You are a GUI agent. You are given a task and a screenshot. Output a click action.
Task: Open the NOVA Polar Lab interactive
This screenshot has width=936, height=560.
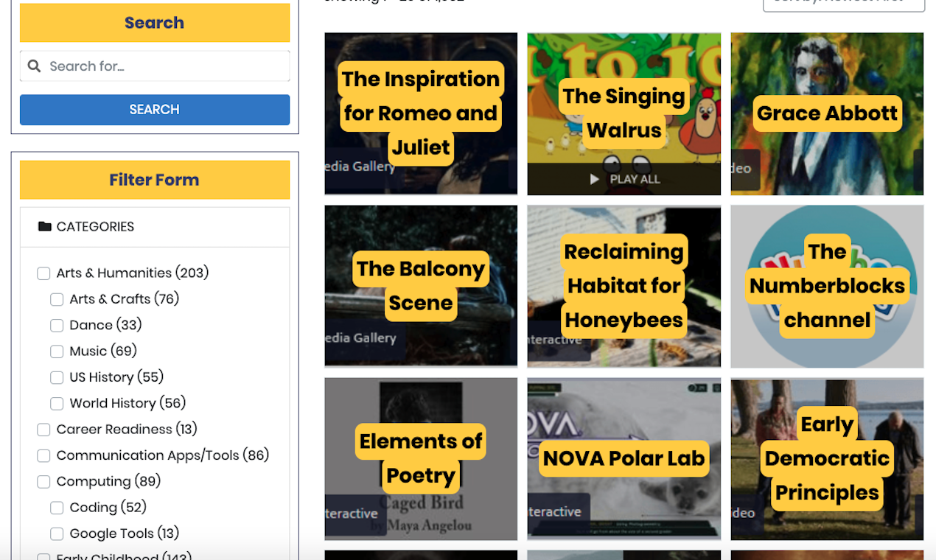[624, 458]
